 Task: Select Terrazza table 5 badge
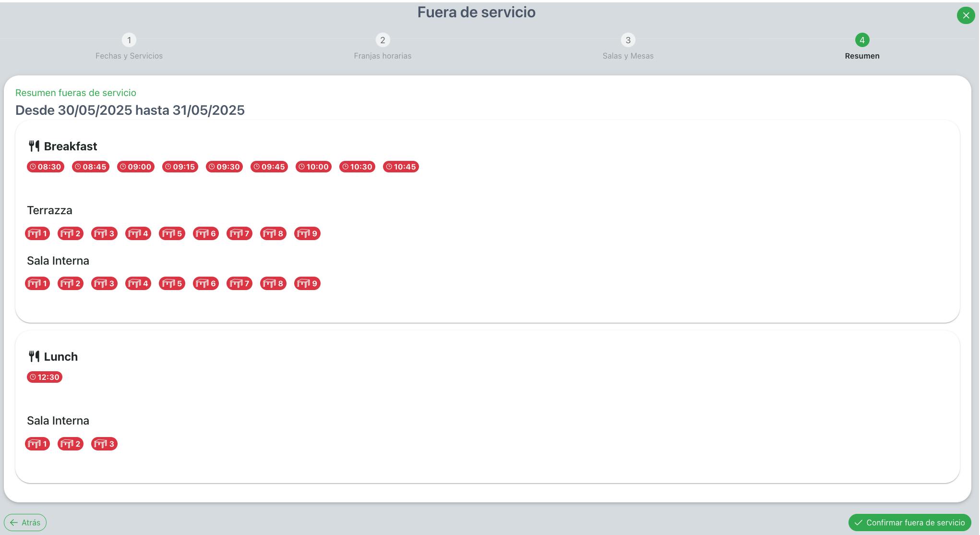point(172,233)
